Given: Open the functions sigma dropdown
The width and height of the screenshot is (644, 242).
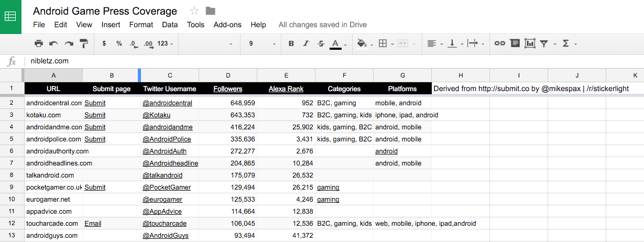Looking at the screenshot, I should pos(569,43).
